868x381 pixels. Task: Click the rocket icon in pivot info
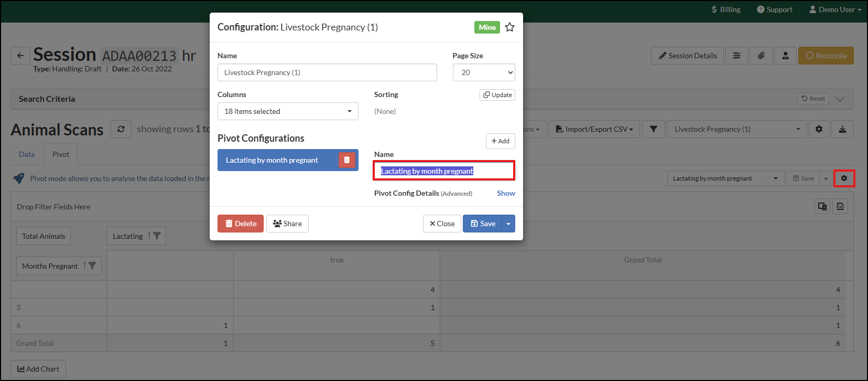(x=18, y=178)
